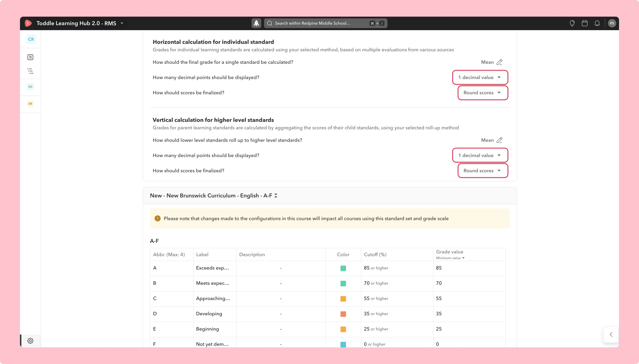Click the color swatch for grade F
Screen dimensions: 639x364
point(343,344)
